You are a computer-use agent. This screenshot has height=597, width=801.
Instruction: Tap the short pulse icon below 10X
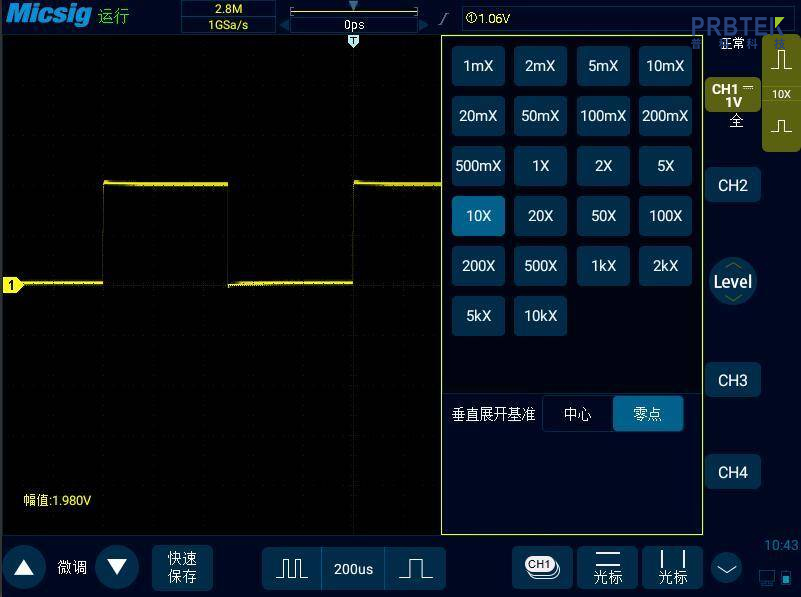click(781, 127)
